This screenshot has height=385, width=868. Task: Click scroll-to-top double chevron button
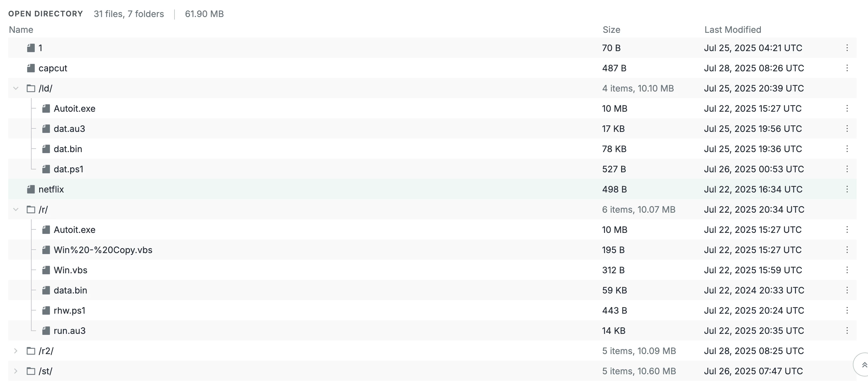(864, 365)
